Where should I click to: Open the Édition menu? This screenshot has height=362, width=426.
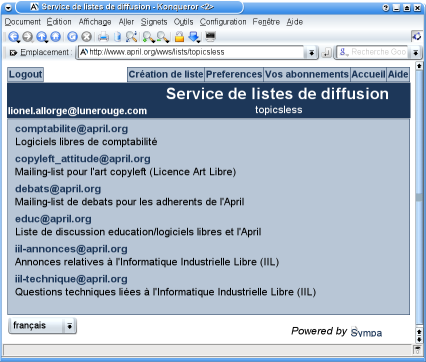pos(59,22)
